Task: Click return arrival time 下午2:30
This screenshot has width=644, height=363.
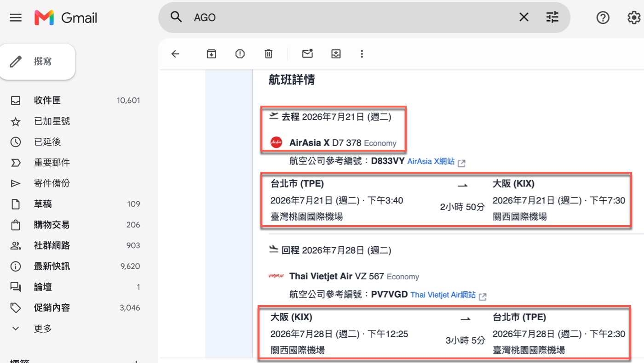Action: (x=607, y=334)
